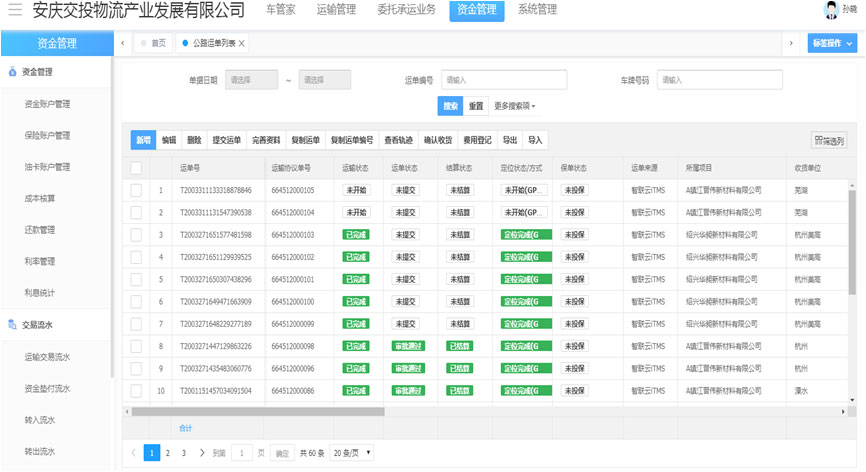Image resolution: width=866 pixels, height=472 pixels.
Task: Select 资金管理 top menu
Action: click(477, 10)
